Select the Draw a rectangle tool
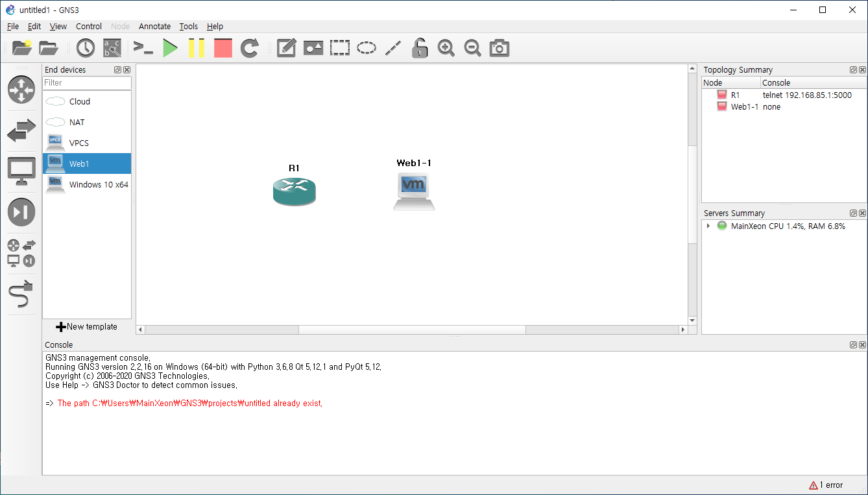This screenshot has height=495, width=868. [x=340, y=48]
